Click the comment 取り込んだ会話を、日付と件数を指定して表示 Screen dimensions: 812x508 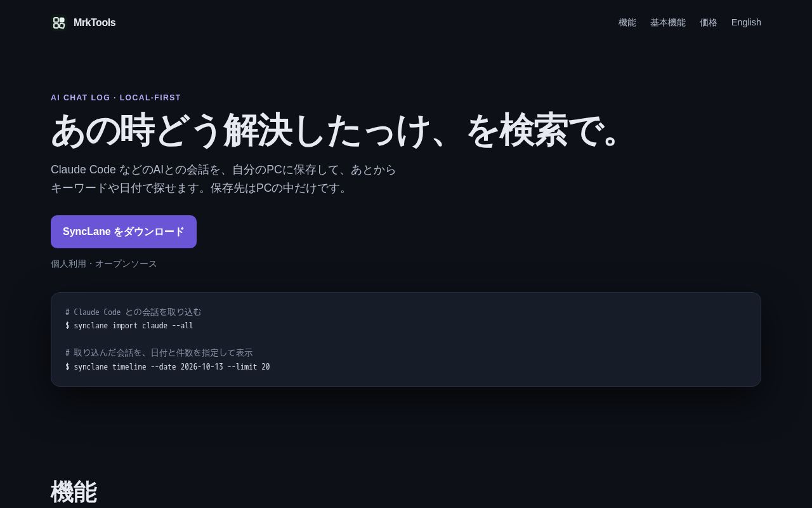tap(159, 353)
